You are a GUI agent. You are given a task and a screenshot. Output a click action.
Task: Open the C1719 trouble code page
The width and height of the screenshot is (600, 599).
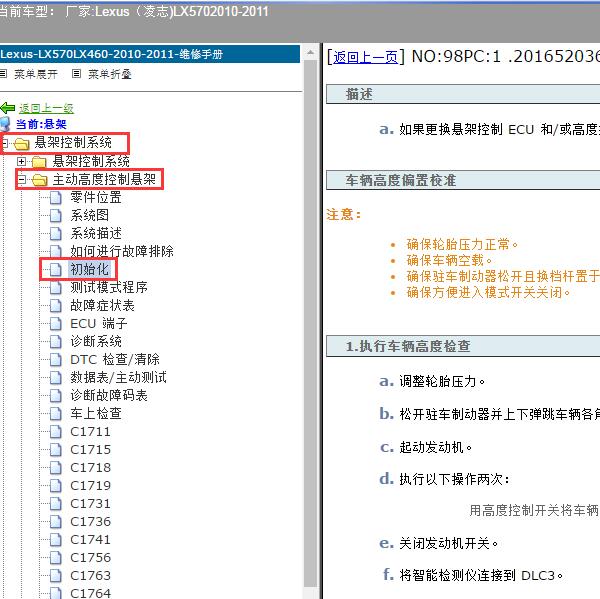(x=90, y=485)
